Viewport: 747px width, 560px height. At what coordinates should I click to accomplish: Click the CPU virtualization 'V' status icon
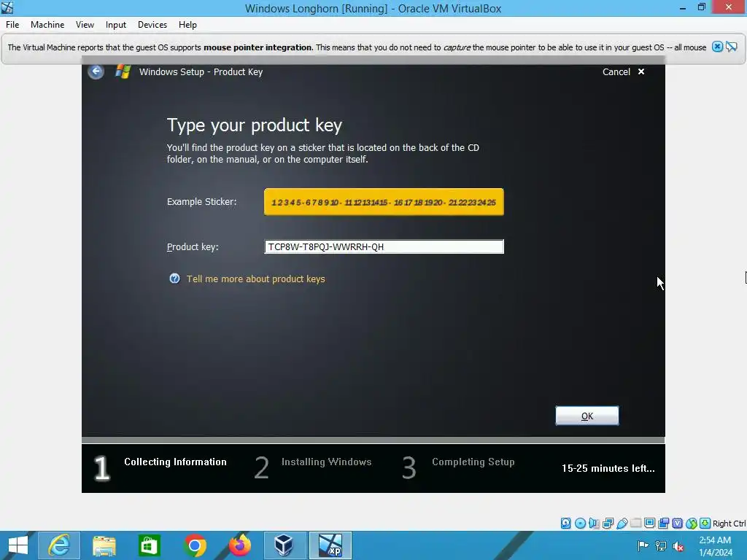pyautogui.click(x=678, y=524)
